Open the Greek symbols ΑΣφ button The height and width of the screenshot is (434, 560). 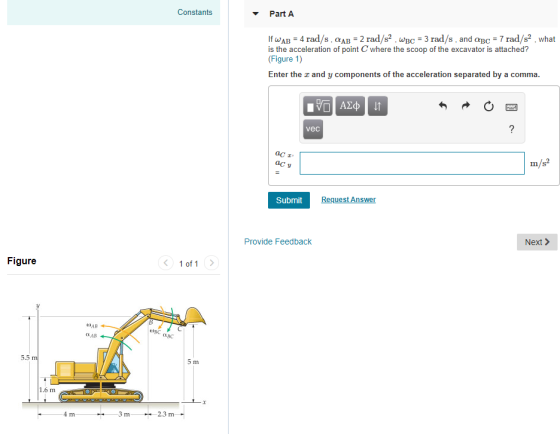(350, 106)
